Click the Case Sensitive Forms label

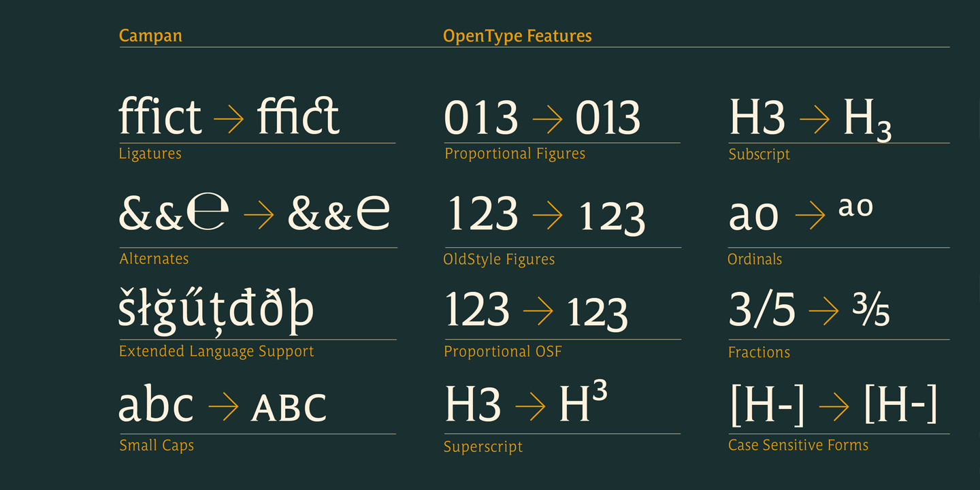pyautogui.click(x=798, y=445)
